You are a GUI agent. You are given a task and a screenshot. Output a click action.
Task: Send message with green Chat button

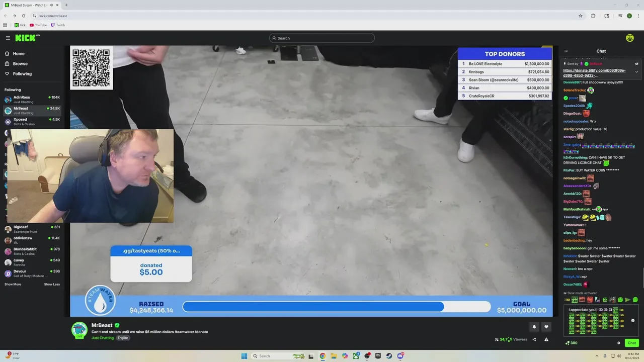click(x=632, y=343)
